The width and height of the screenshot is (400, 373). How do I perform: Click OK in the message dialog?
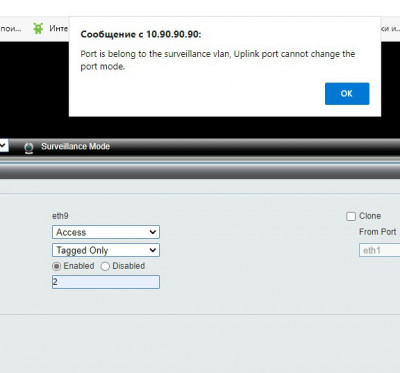[x=347, y=94]
